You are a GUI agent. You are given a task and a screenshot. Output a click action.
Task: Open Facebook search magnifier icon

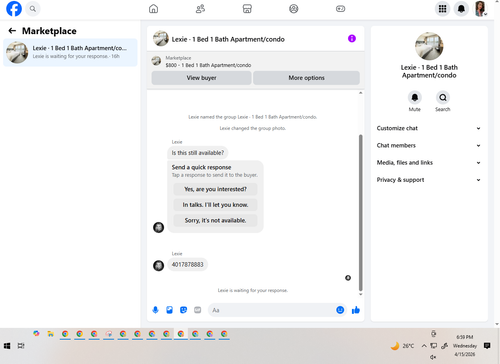tap(33, 9)
